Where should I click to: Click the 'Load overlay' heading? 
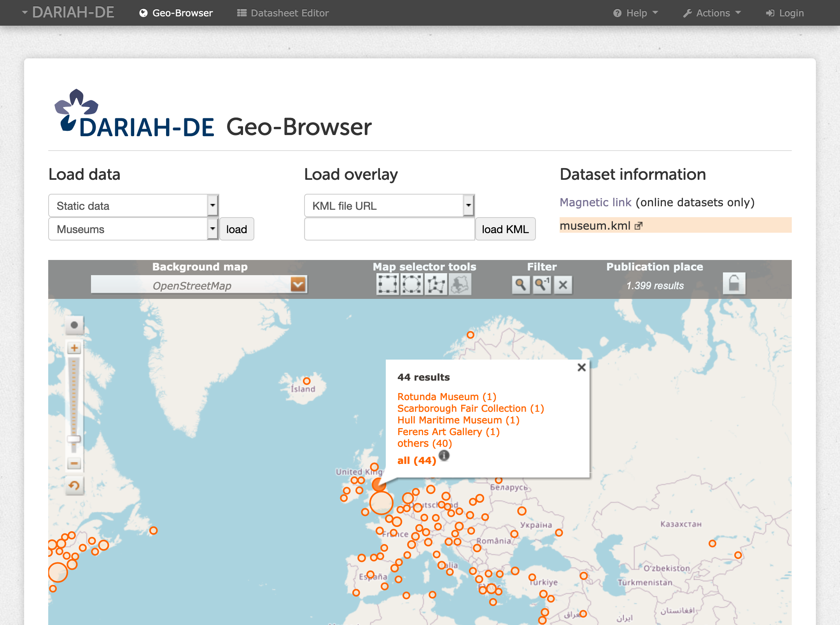[351, 174]
